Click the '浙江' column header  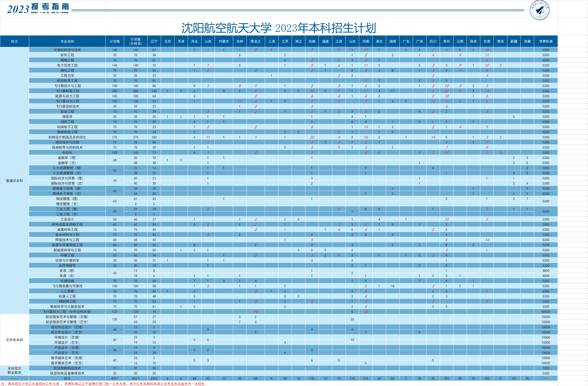coord(299,41)
